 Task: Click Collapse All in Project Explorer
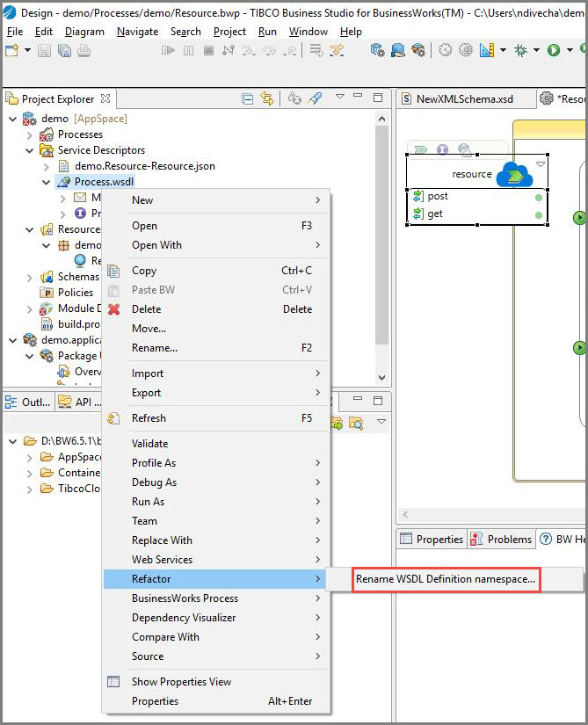tap(248, 98)
